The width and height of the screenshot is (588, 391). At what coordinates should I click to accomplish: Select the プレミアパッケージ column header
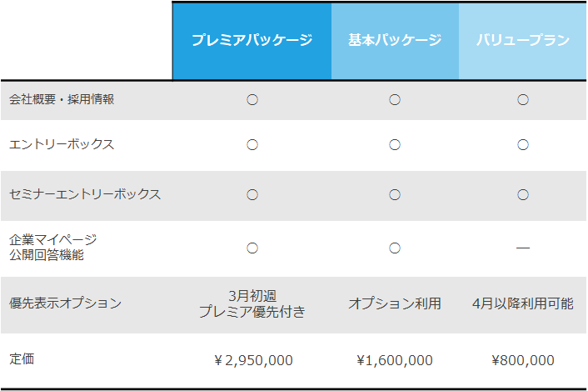(x=252, y=40)
